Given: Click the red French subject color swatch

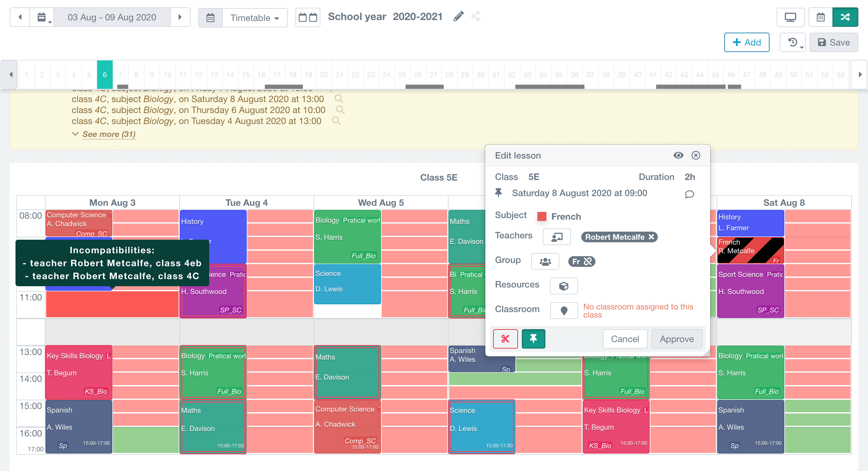Looking at the screenshot, I should [542, 216].
